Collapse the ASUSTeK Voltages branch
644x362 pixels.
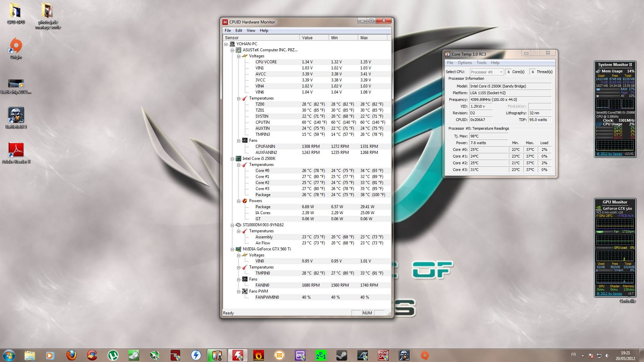(238, 56)
